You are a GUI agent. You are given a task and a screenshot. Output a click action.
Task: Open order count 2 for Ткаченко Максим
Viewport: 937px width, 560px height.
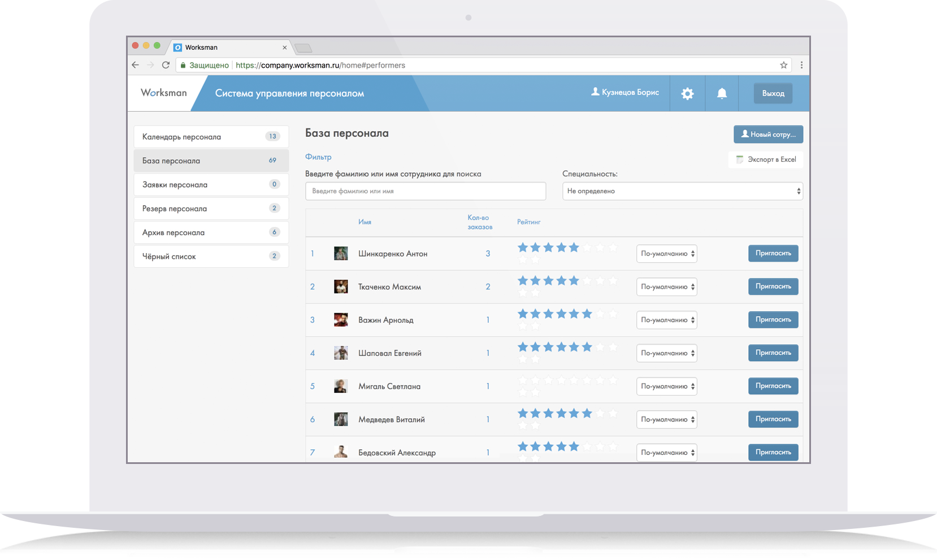(488, 286)
